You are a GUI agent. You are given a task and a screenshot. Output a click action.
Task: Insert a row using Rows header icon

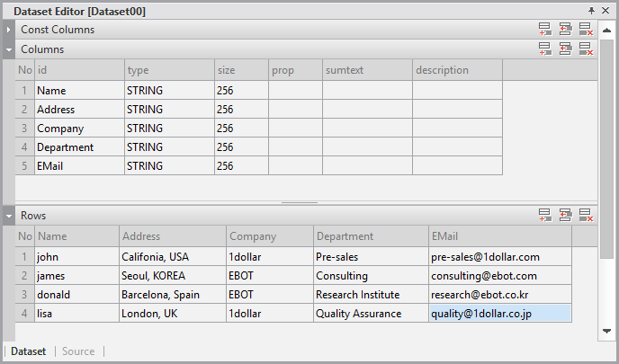[565, 216]
